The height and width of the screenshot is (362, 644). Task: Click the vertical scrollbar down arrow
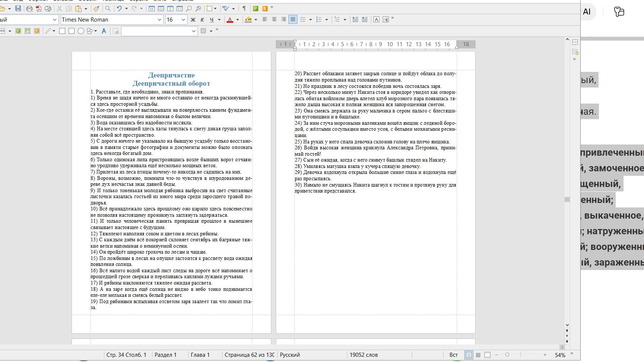coord(567,325)
